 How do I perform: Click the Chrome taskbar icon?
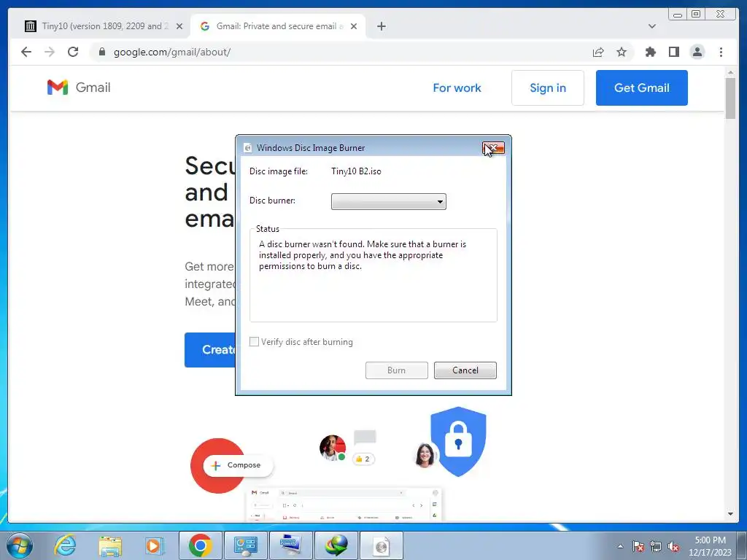tap(200, 545)
